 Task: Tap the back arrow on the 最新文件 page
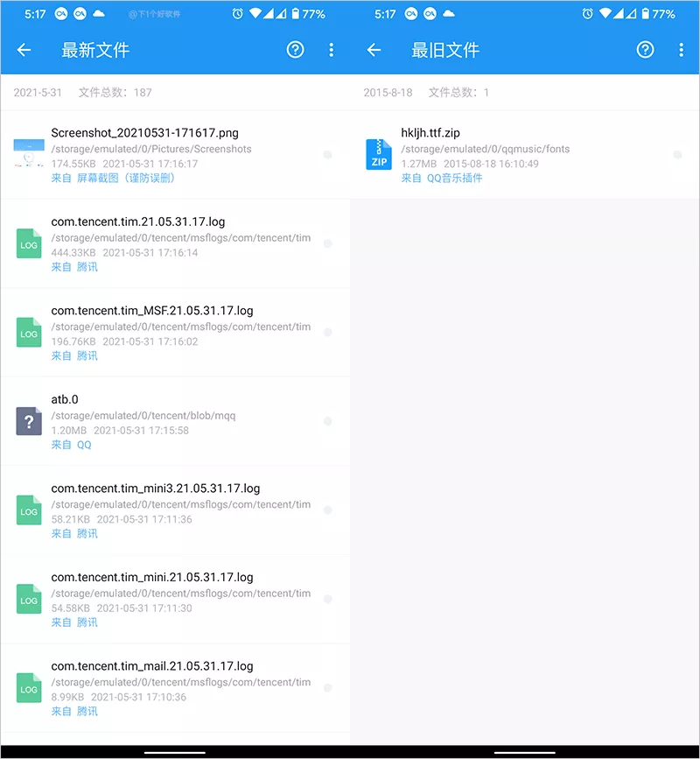[24, 50]
